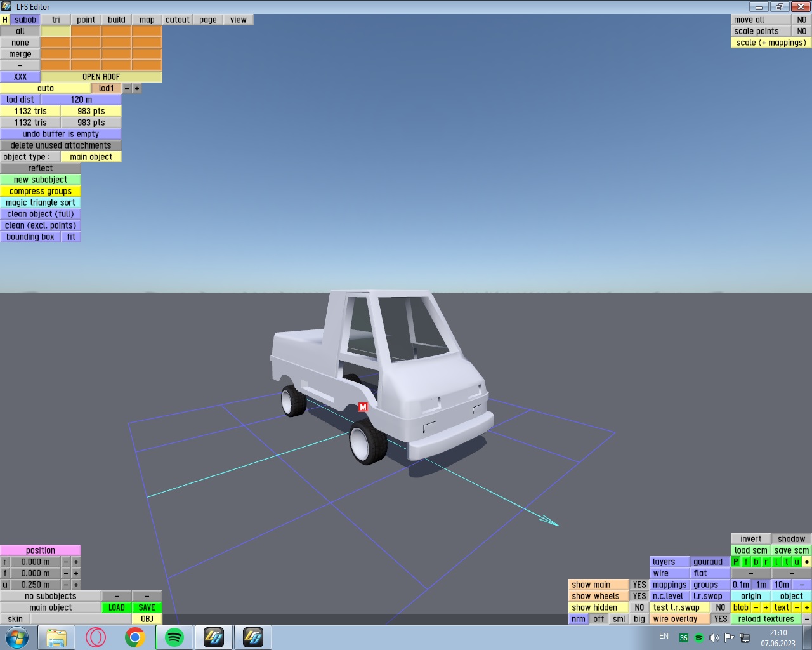Decrease the f position value
Image resolution: width=812 pixels, height=650 pixels.
coord(66,573)
